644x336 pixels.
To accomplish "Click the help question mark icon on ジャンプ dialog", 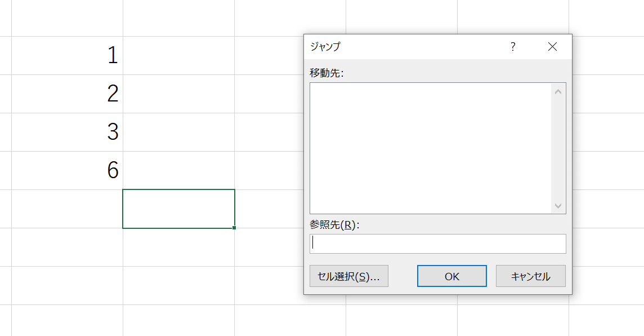I will (512, 47).
